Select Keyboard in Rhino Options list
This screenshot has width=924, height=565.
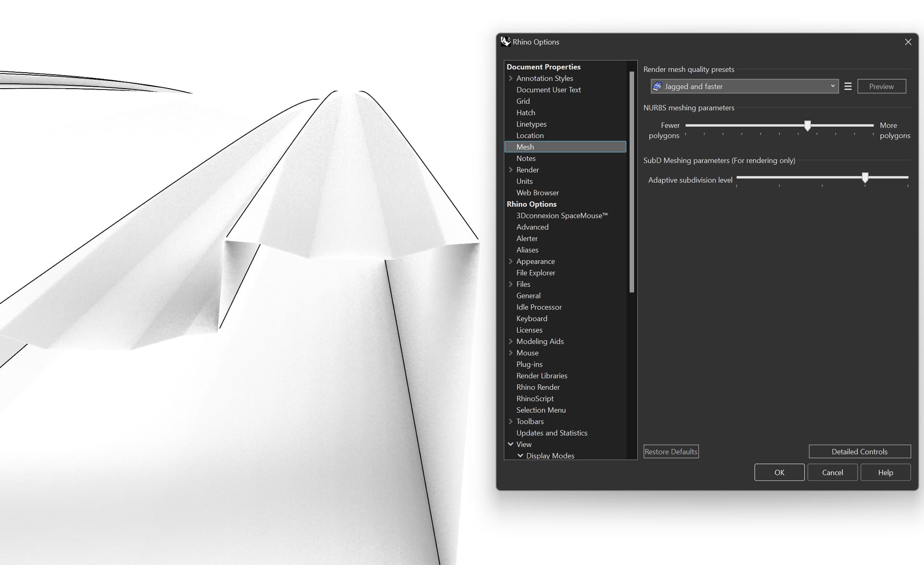pos(531,318)
